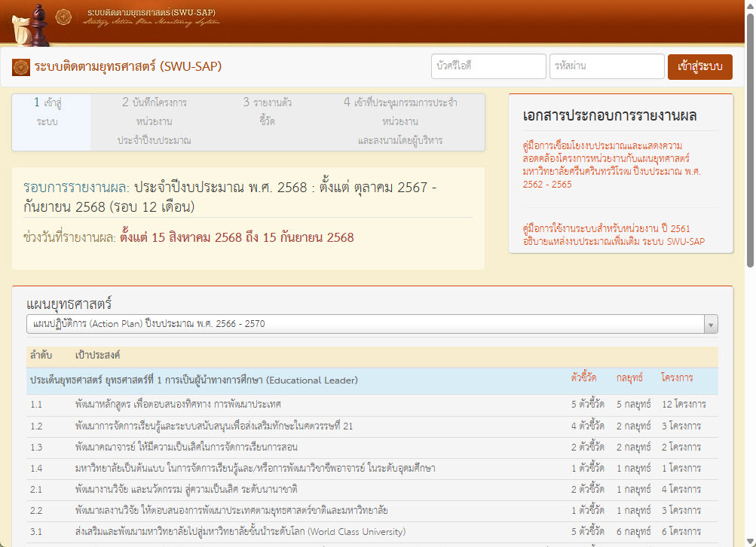The height and width of the screenshot is (547, 756).
Task: Select step 2 บันทึกโครงการ tab
Action: click(x=154, y=121)
